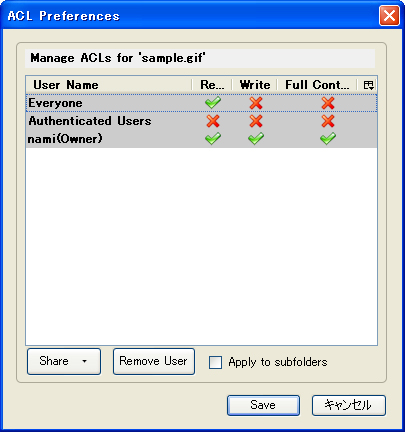The image size is (405, 432).
Task: Sort by User Name column header
Action: pos(109,85)
